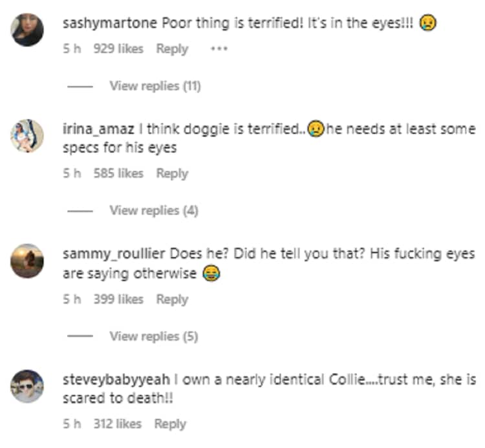Click sashymartone's profile avatar
This screenshot has width=485, height=448.
[27, 30]
